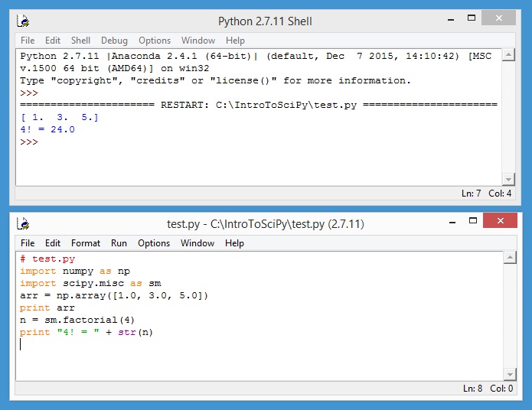Open the Options menu in Python Shell

(155, 41)
